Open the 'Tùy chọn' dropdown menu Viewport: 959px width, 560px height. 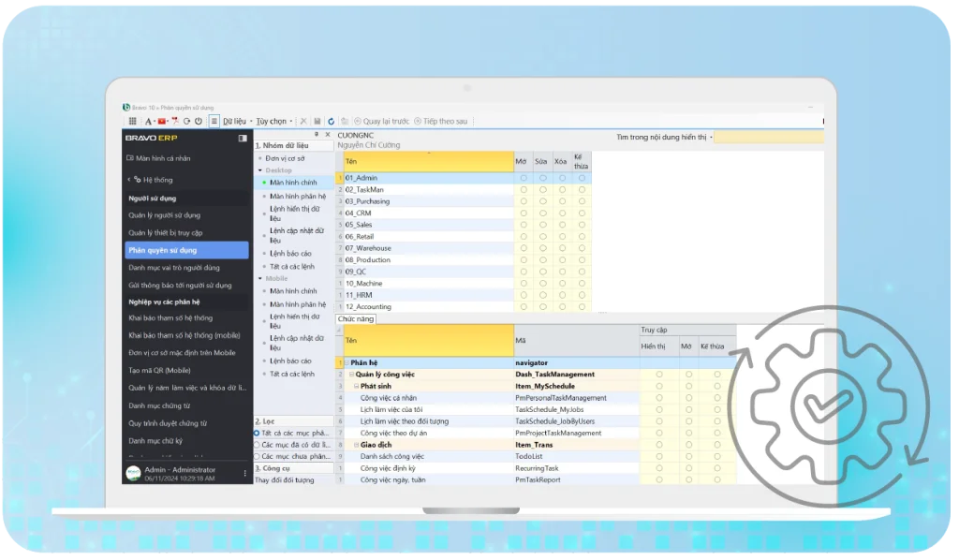[272, 121]
